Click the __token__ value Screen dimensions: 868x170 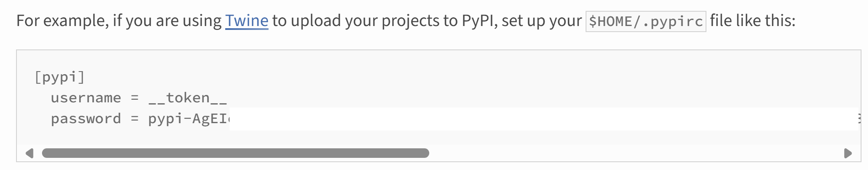[188, 98]
